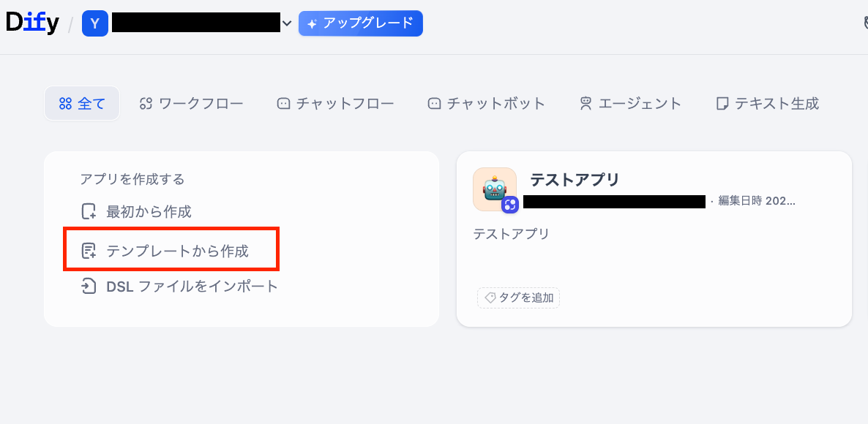The image size is (868, 424).
Task: Click テンプレートから作成 option
Action: tap(177, 251)
